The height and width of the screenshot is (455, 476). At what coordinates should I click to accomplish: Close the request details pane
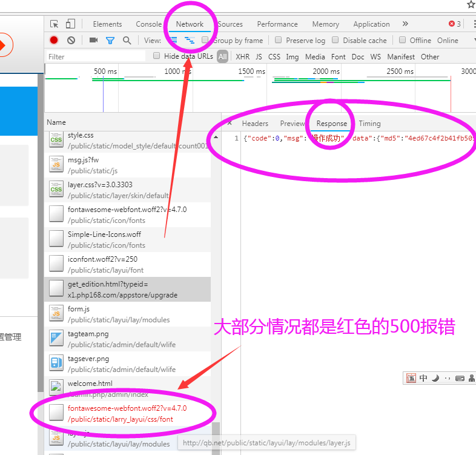point(230,123)
